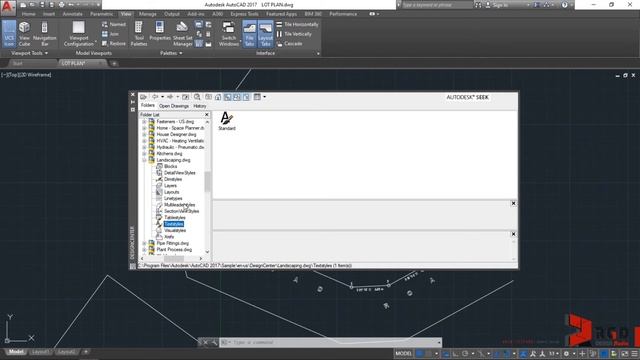The width and height of the screenshot is (640, 360).
Task: Open the AutoCAD application menu
Action: click(x=8, y=8)
